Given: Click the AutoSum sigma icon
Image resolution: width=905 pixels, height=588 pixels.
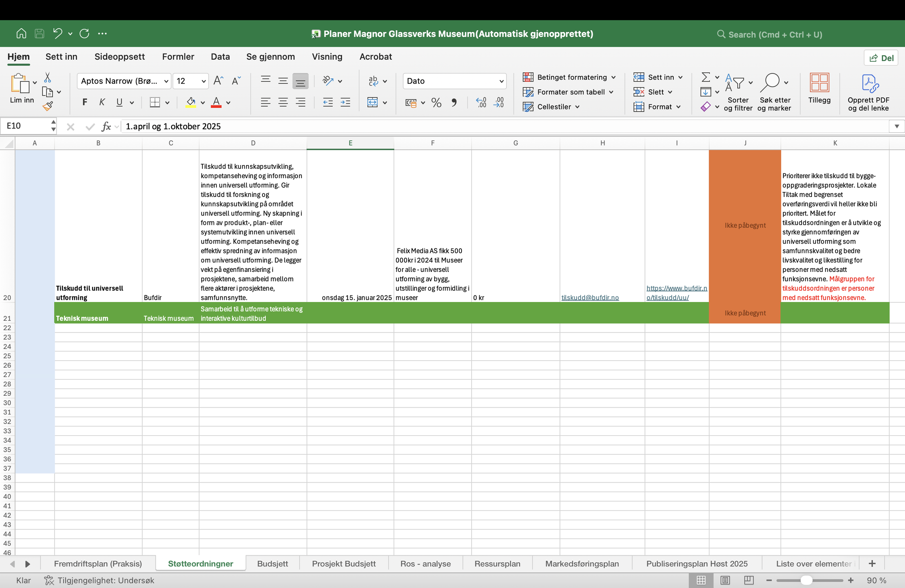Looking at the screenshot, I should [706, 77].
